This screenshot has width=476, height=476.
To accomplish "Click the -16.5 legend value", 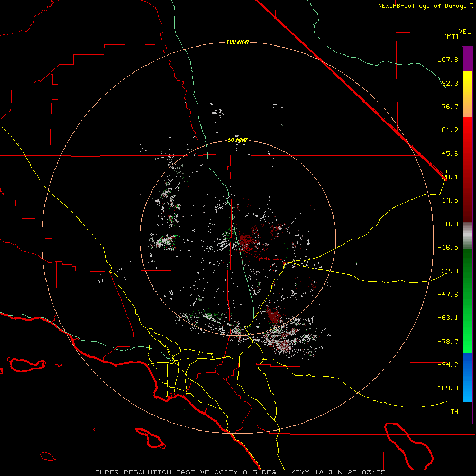I will click(448, 248).
